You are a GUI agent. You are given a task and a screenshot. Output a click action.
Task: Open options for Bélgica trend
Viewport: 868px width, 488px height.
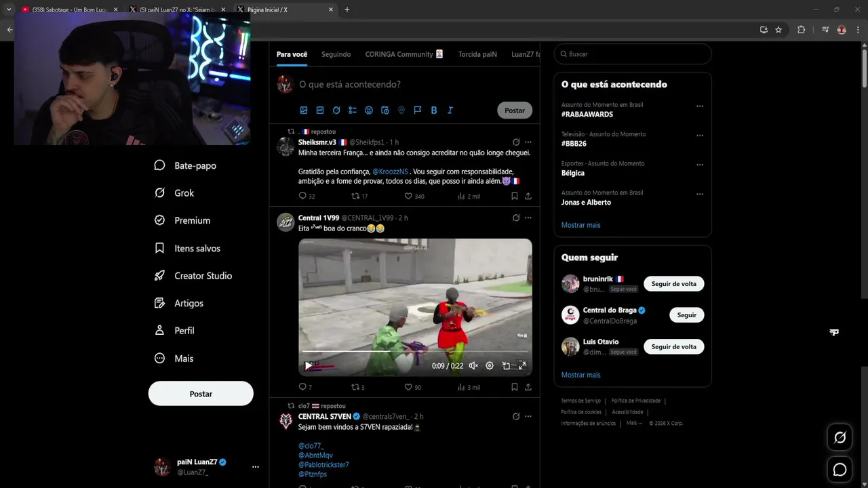(x=700, y=165)
